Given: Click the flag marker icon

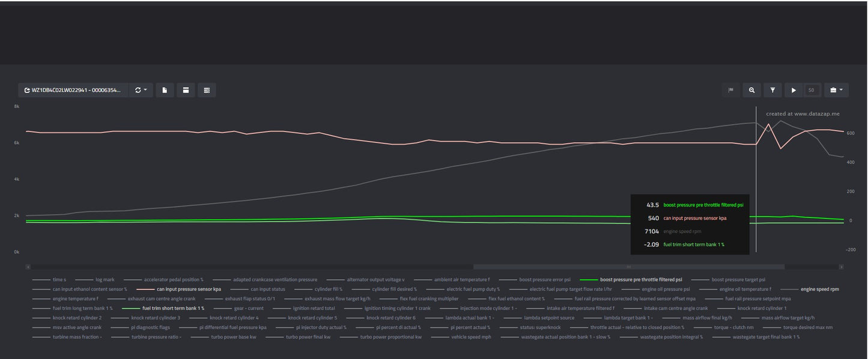Looking at the screenshot, I should 731,90.
